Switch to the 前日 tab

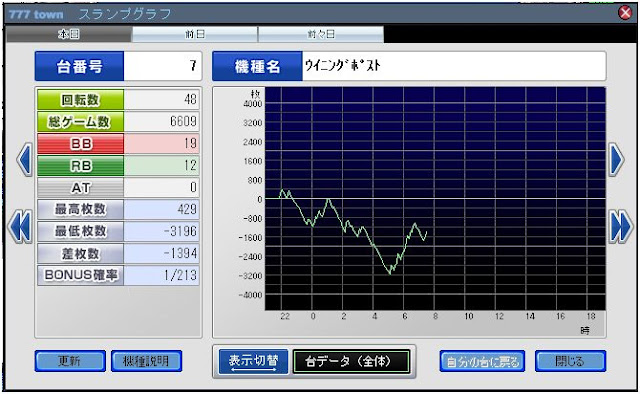click(x=195, y=34)
